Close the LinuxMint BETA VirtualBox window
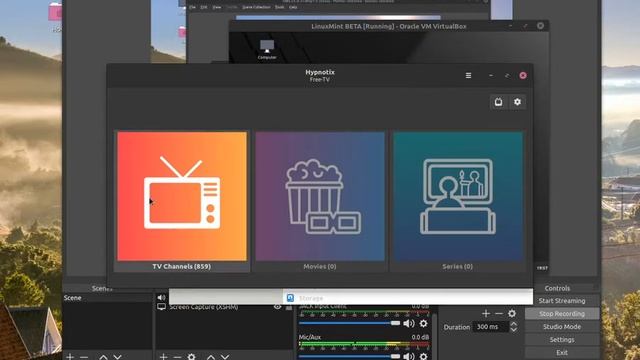This screenshot has height=360, width=640. coord(540,26)
